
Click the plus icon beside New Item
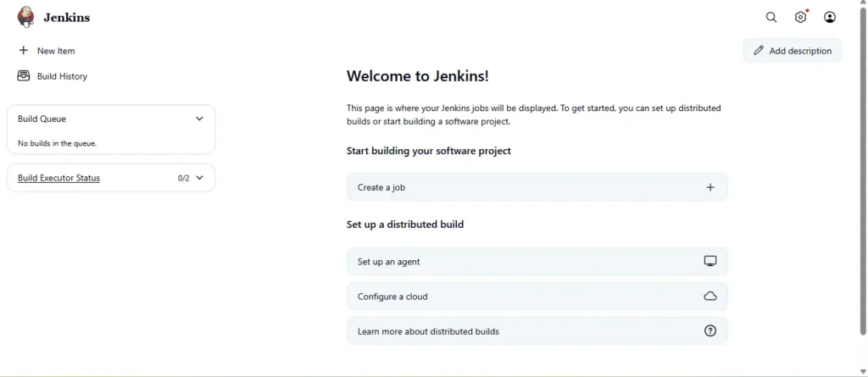[24, 51]
